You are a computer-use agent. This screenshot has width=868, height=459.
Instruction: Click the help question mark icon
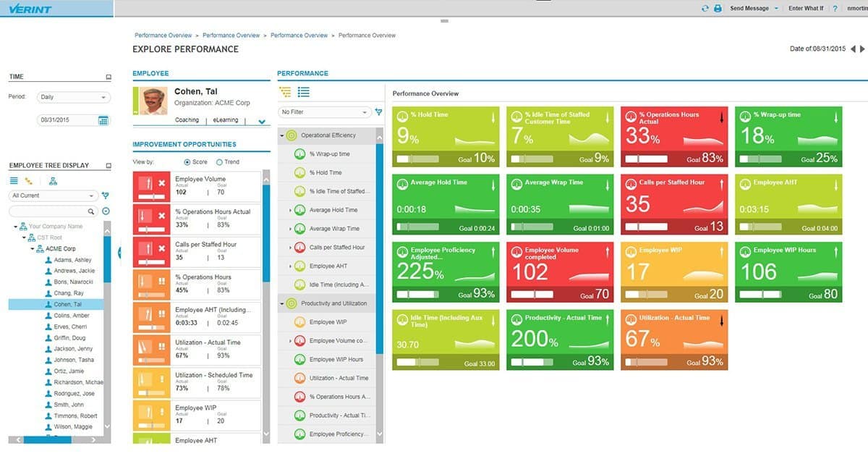click(835, 8)
